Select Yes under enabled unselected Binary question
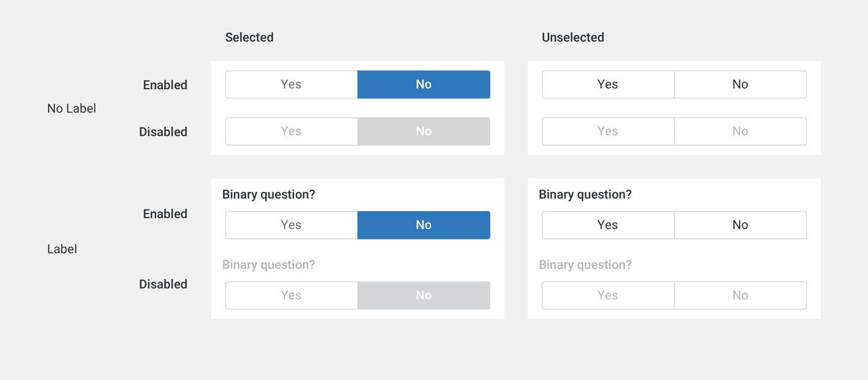This screenshot has height=380, width=868. pos(608,225)
